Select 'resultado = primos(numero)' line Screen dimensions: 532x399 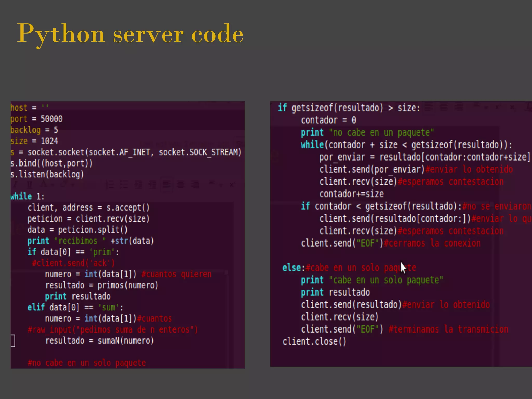tap(102, 285)
